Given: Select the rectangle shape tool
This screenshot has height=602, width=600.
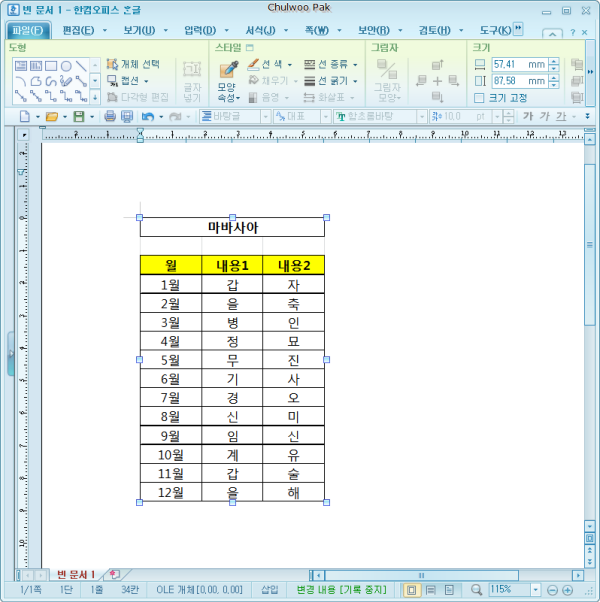Looking at the screenshot, I should (51, 66).
